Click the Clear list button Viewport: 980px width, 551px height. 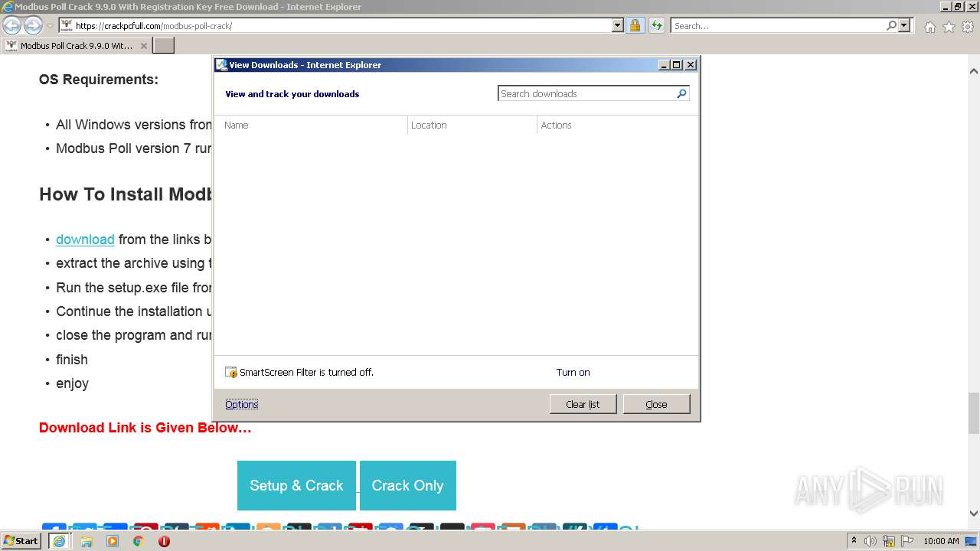(583, 404)
